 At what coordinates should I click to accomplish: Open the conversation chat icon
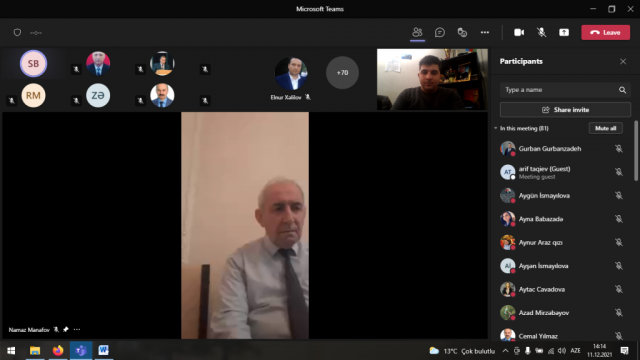pos(440,32)
